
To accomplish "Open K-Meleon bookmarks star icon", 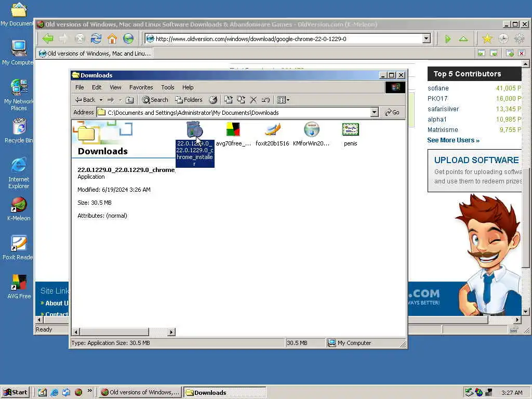I will pyautogui.click(x=487, y=39).
